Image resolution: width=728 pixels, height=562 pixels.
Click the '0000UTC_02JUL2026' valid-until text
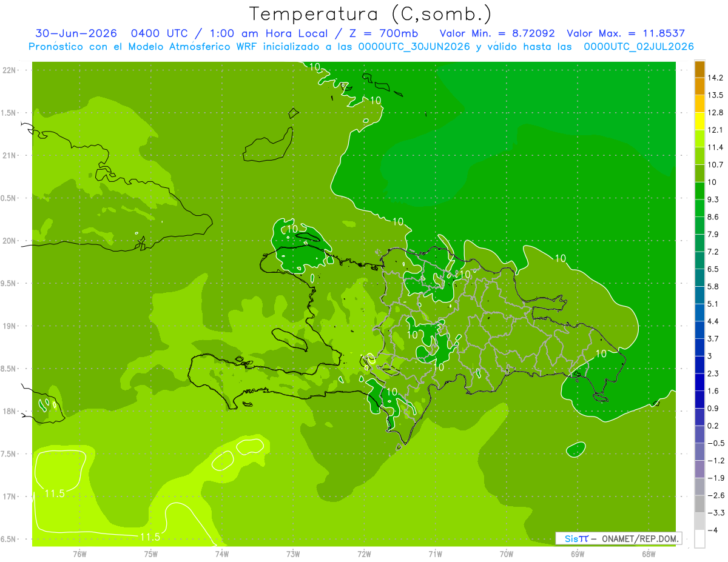coord(639,47)
